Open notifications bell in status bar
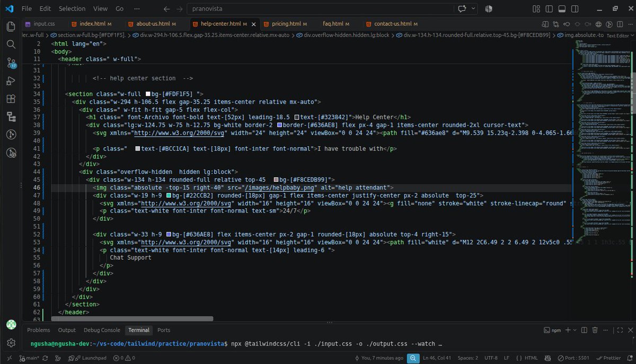 pos(629,358)
